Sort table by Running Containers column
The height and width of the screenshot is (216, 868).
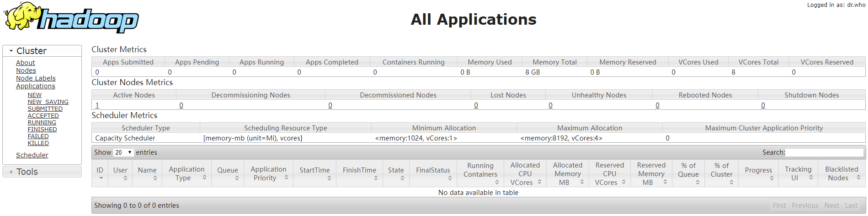480,173
